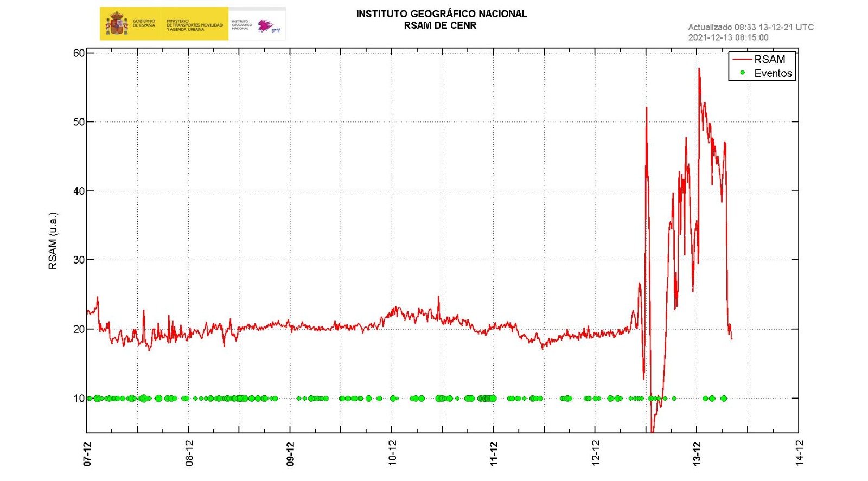This screenshot has height=481, width=868.
Task: Select the Eventos legend label
Action: [773, 73]
